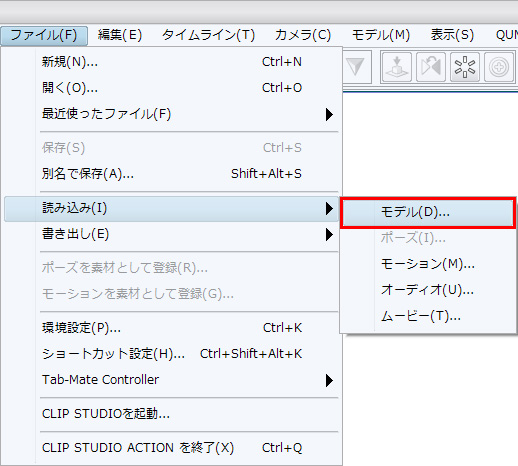Open the 編集(E) menu

pos(120,35)
